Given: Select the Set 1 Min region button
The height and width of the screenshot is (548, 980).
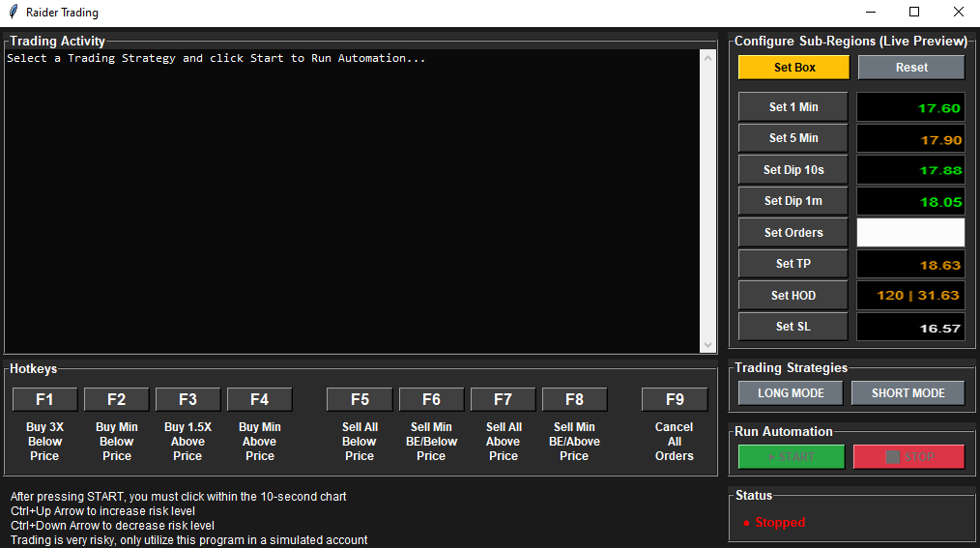Looking at the screenshot, I should click(x=793, y=107).
